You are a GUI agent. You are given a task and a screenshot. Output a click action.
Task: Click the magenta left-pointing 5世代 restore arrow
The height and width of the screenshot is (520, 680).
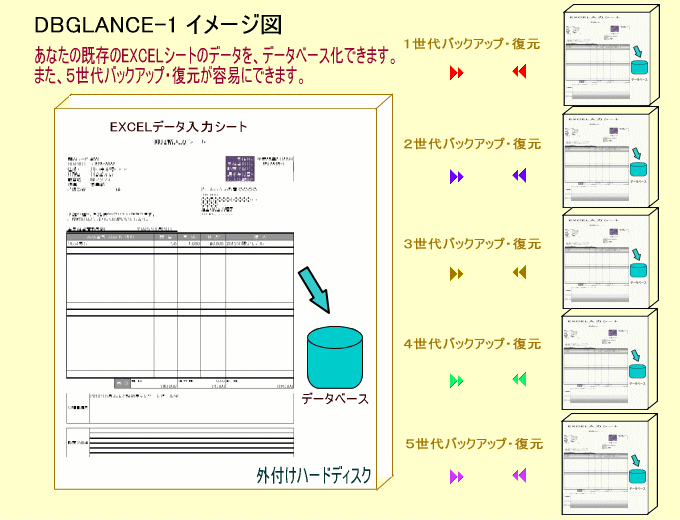click(519, 475)
